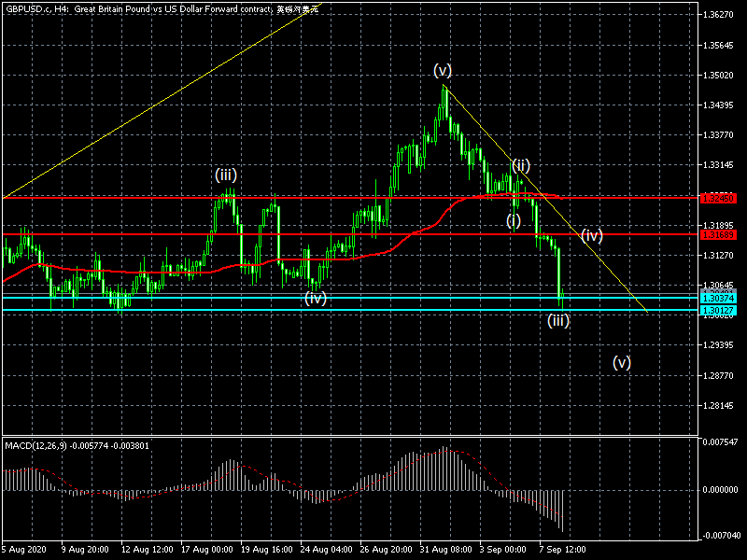Select the (iv) label under the late August low

tap(316, 299)
